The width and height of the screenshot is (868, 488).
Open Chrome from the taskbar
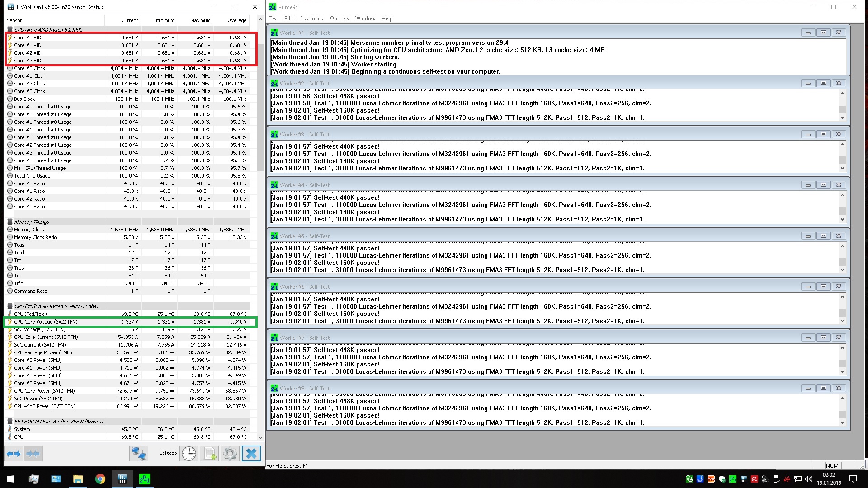point(100,479)
